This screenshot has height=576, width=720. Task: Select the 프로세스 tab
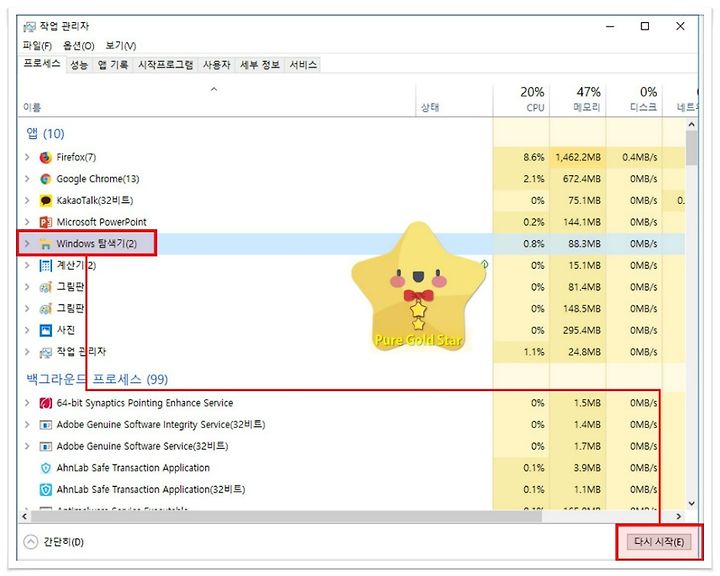[42, 64]
